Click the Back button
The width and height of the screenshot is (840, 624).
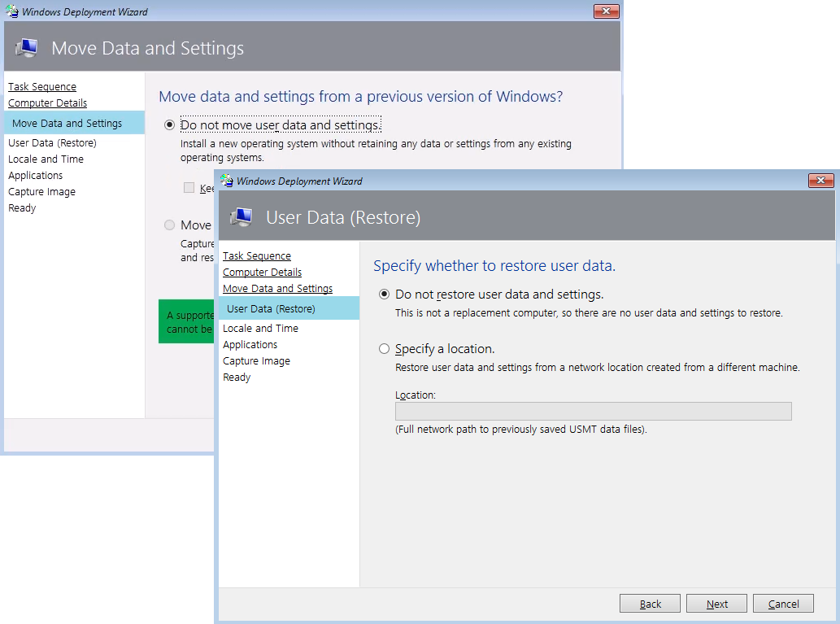[650, 604]
